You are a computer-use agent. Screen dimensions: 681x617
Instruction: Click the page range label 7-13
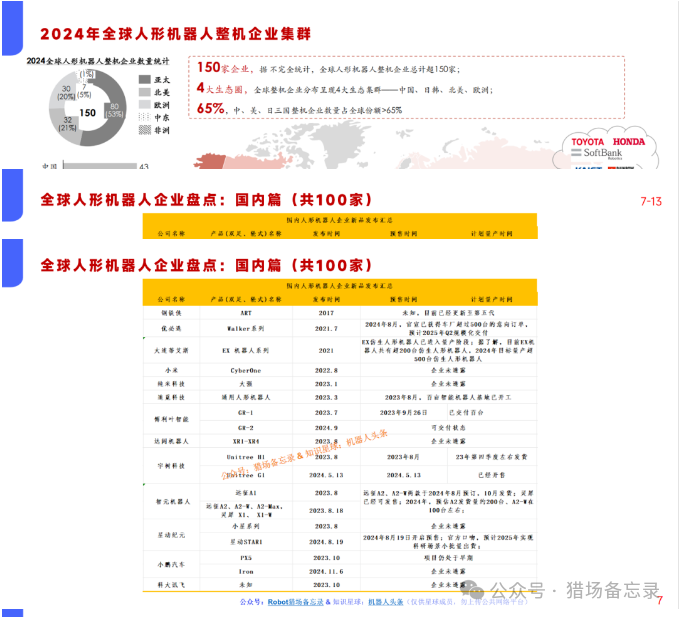click(651, 201)
